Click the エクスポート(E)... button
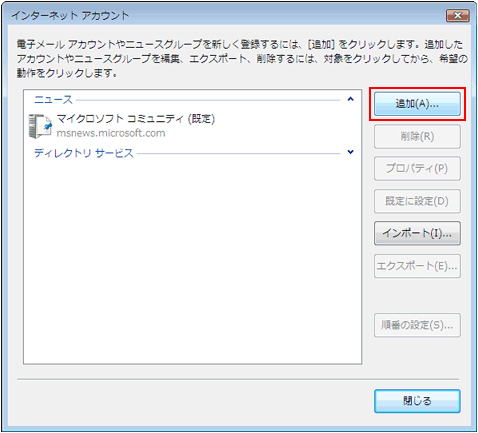Image resolution: width=478 pixels, height=433 pixels. (417, 266)
